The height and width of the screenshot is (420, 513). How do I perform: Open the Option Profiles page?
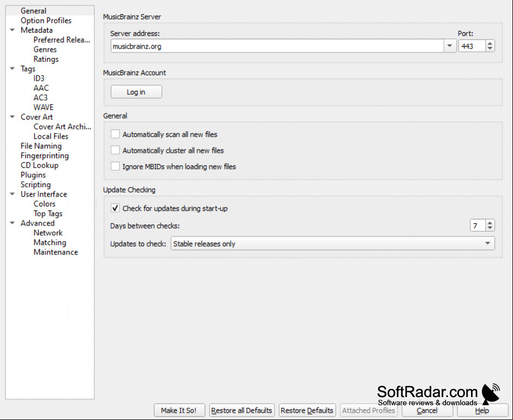[46, 20]
